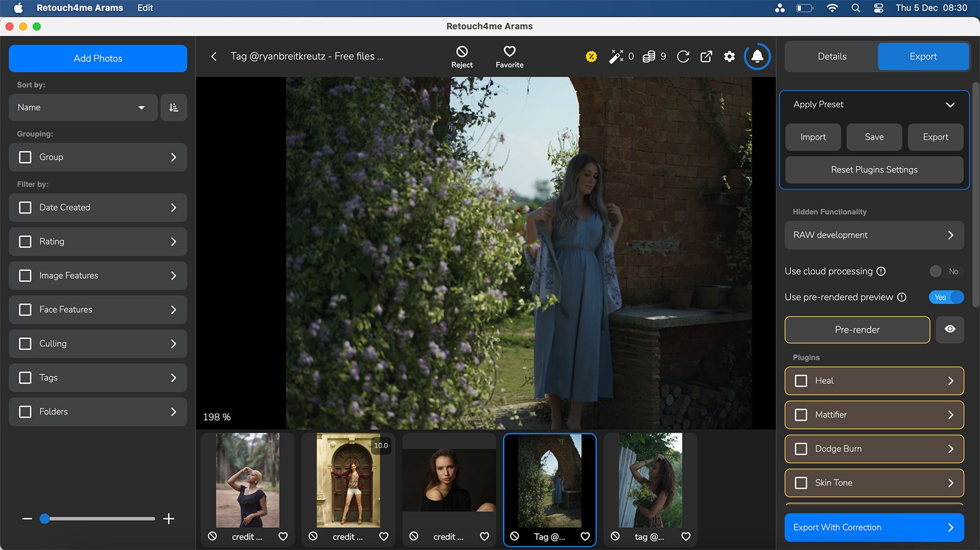Check the Rating filter checkbox
The width and height of the screenshot is (980, 550).
pos(25,241)
